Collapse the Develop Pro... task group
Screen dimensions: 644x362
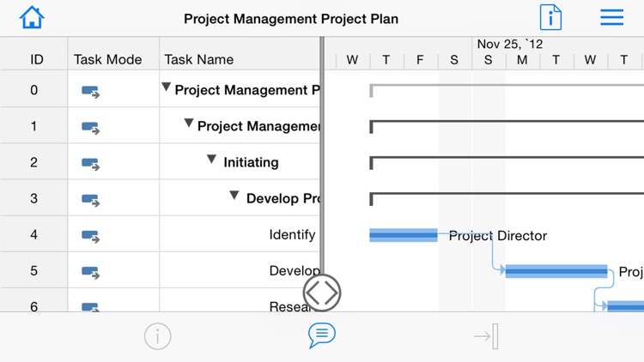click(234, 196)
